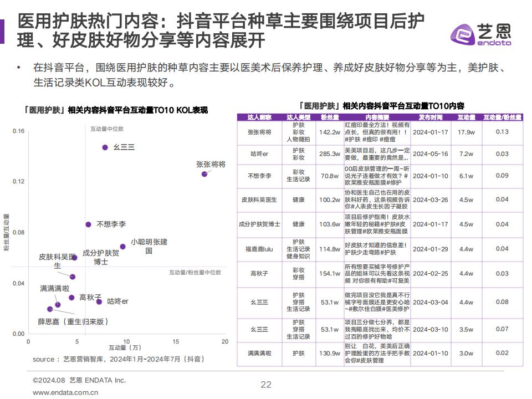This screenshot has height=399, width=532.
Task: Click the 6.1w interaction count cell
Action: pos(467,176)
